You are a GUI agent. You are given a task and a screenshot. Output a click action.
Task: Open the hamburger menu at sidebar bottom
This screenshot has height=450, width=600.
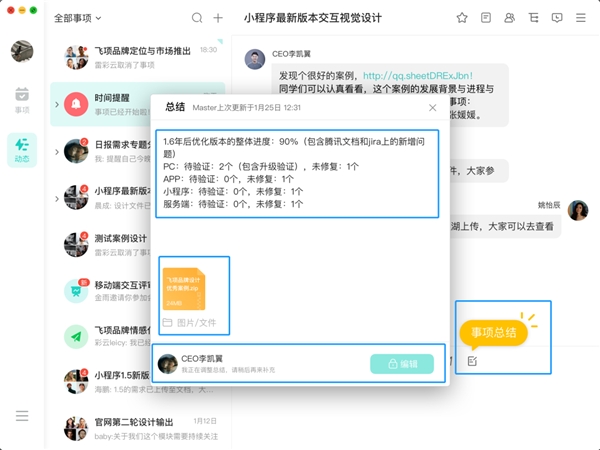(x=22, y=416)
